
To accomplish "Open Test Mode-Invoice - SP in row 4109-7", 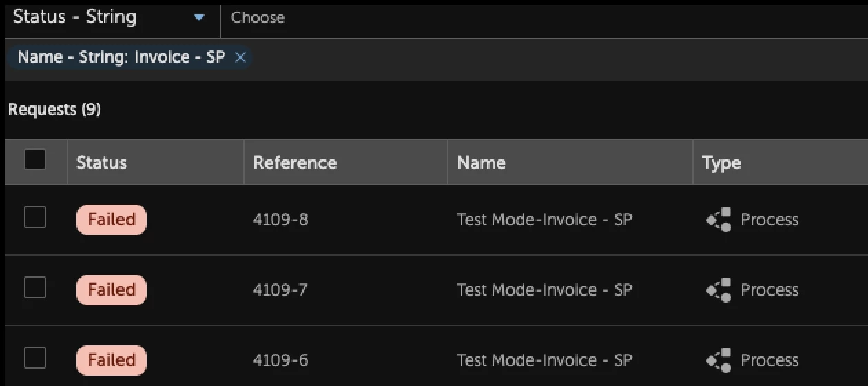I will point(544,290).
